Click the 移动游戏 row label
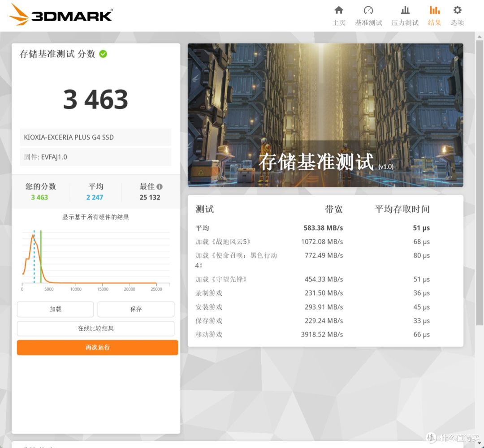 pos(209,335)
